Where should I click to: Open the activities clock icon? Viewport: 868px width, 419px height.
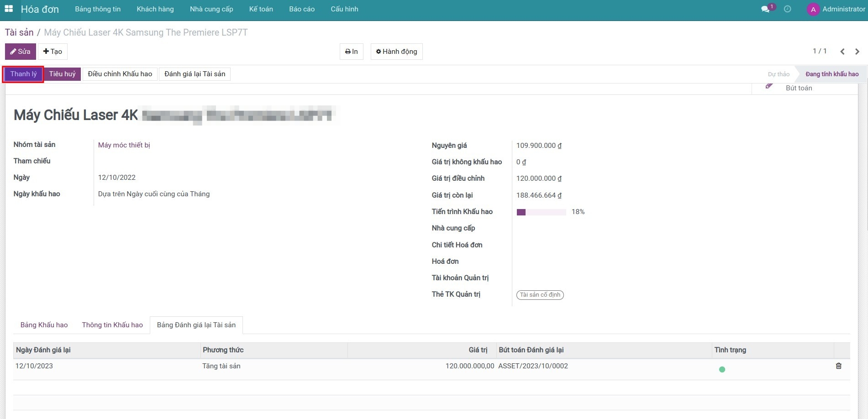[x=788, y=9]
